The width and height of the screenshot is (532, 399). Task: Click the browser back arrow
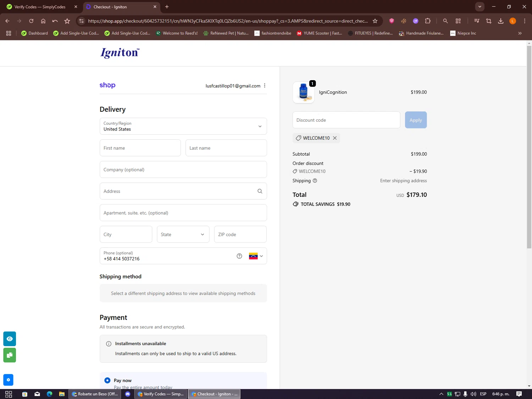[7, 21]
